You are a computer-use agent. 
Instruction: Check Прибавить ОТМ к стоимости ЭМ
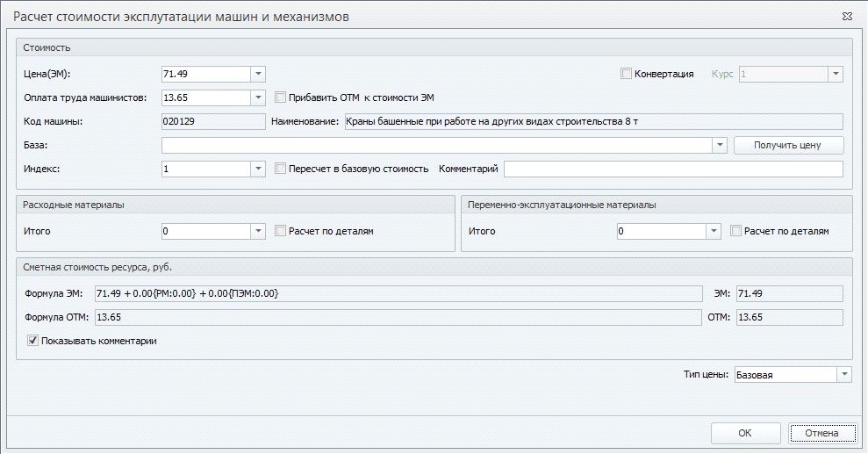281,98
